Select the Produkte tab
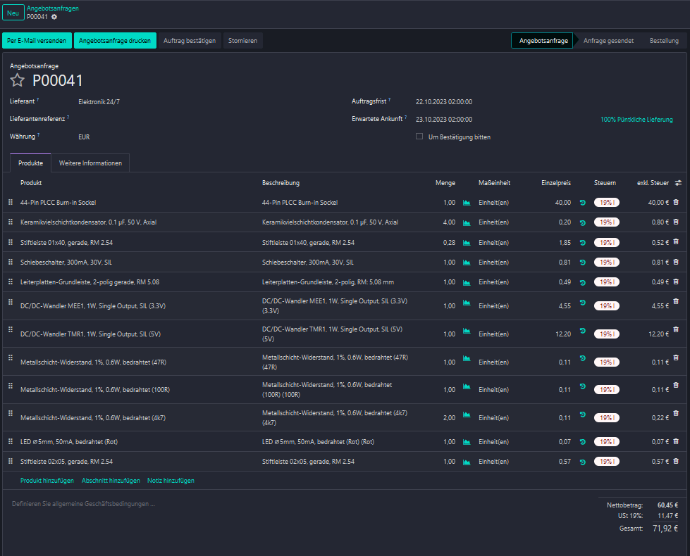 30,162
